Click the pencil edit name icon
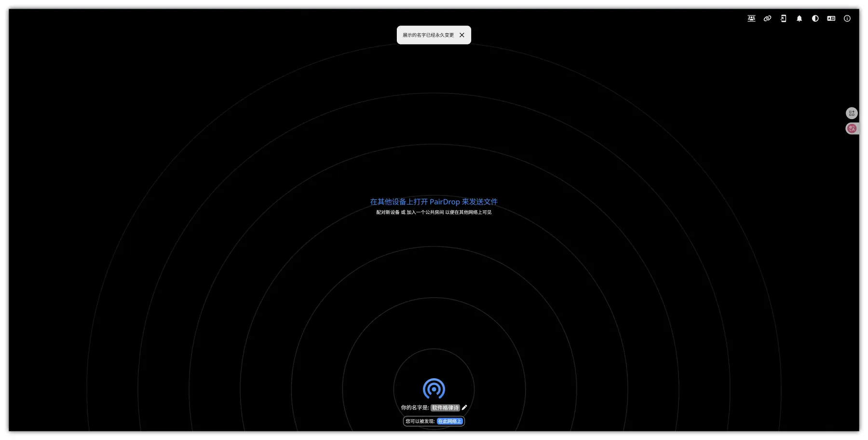Screen dimensions: 868x440 pyautogui.click(x=464, y=408)
